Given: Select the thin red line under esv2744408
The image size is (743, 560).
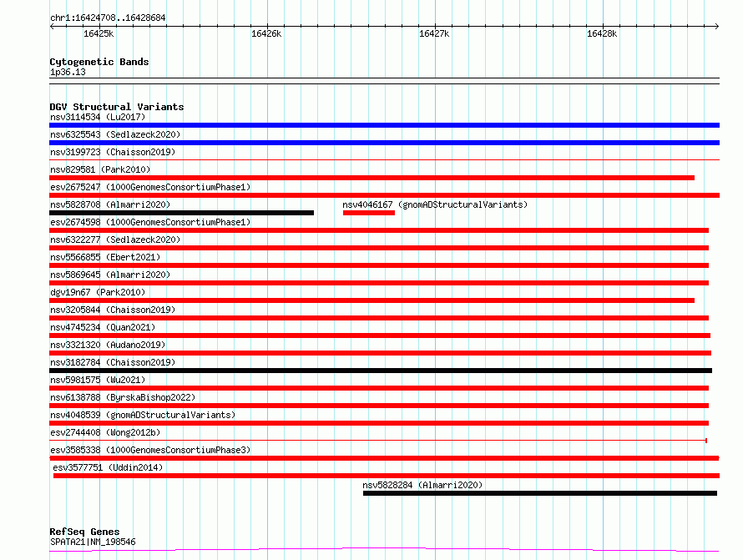Looking at the screenshot, I should click(x=378, y=441).
